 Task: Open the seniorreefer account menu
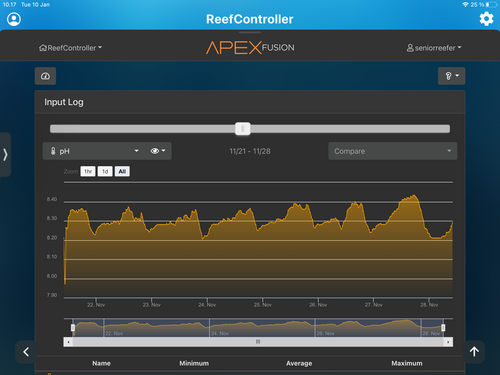coord(434,48)
